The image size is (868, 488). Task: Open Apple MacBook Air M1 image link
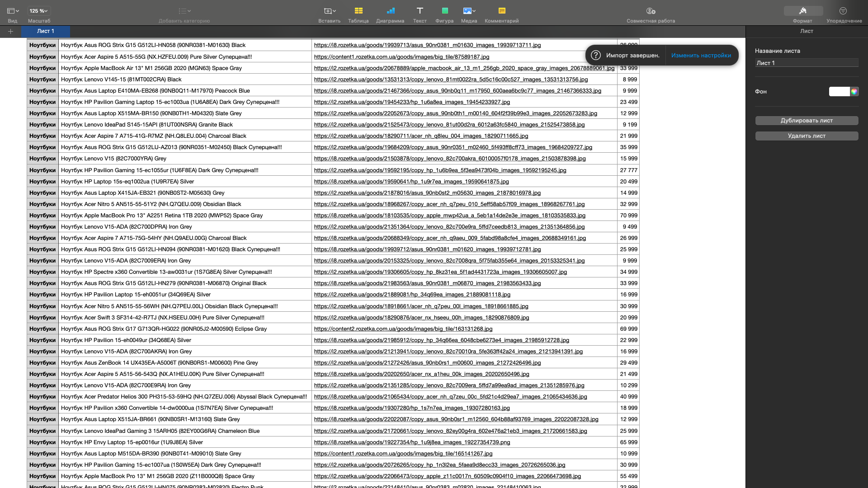coord(464,68)
